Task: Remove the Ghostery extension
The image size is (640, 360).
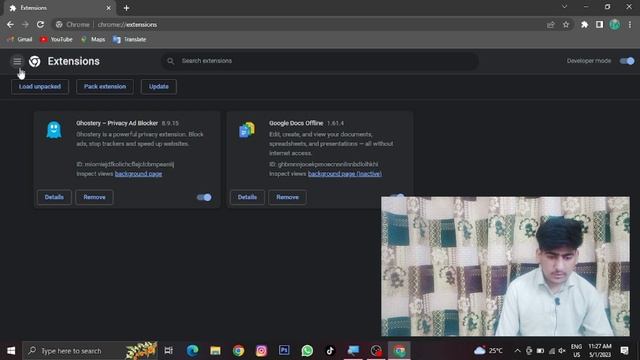Action: (94, 197)
